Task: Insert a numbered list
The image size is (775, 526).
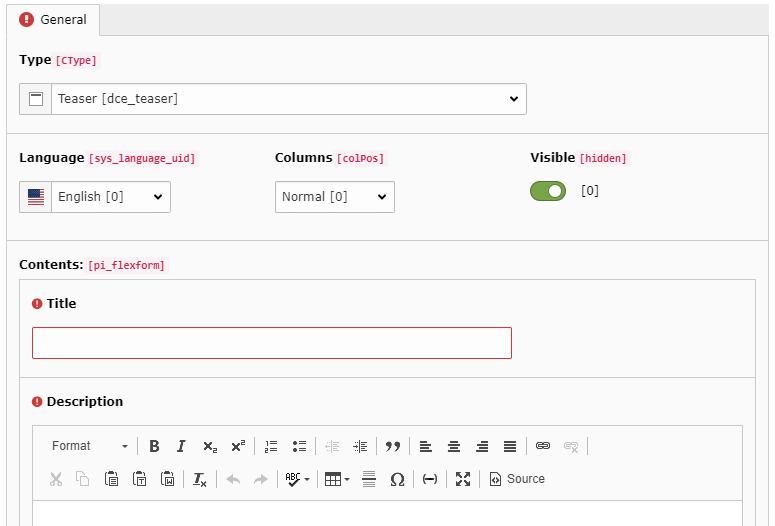Action: click(x=271, y=446)
